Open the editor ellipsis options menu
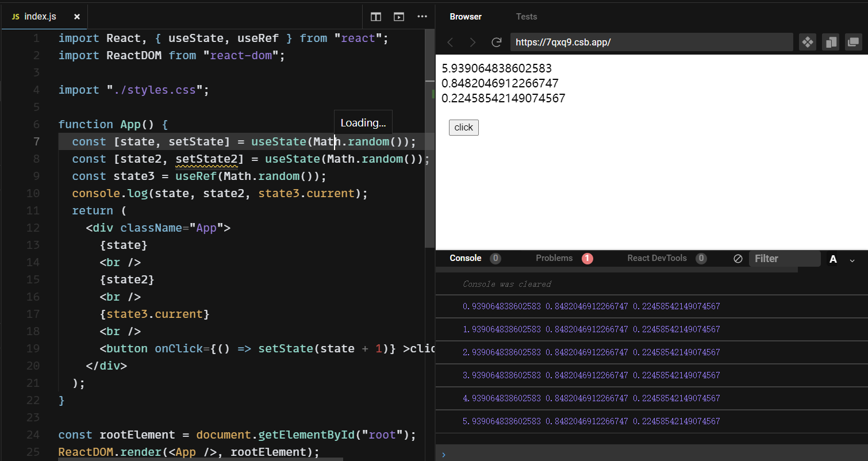Screen dimensions: 868x461 point(422,17)
